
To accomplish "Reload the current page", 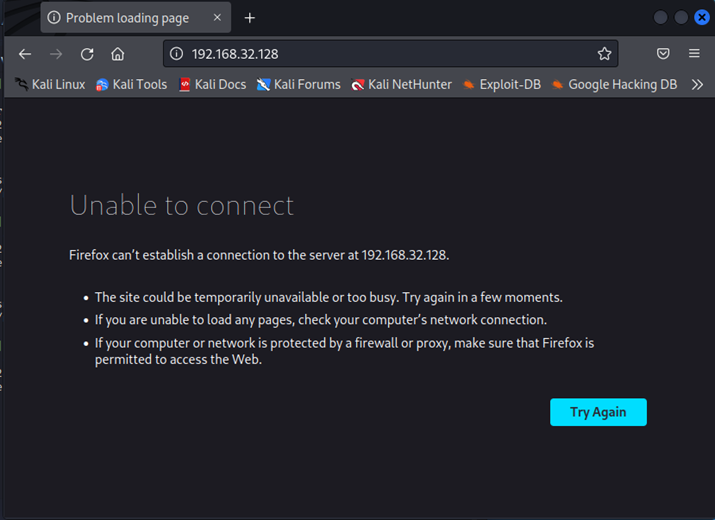I will [87, 54].
